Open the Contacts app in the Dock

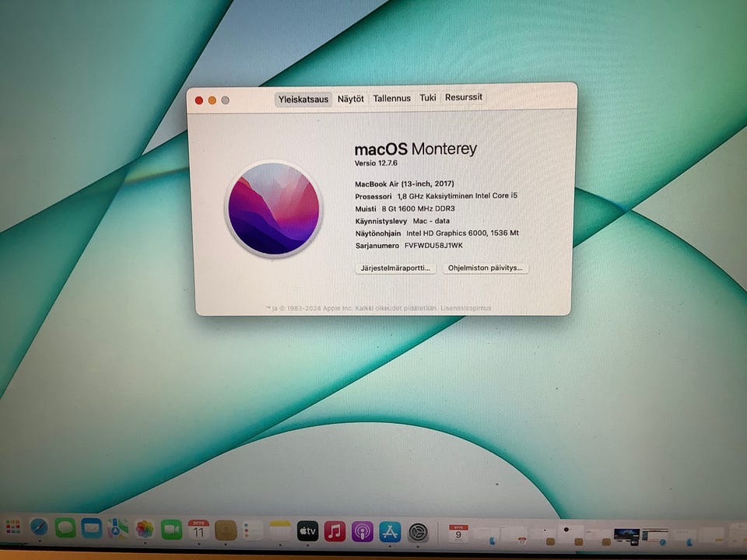tap(226, 530)
